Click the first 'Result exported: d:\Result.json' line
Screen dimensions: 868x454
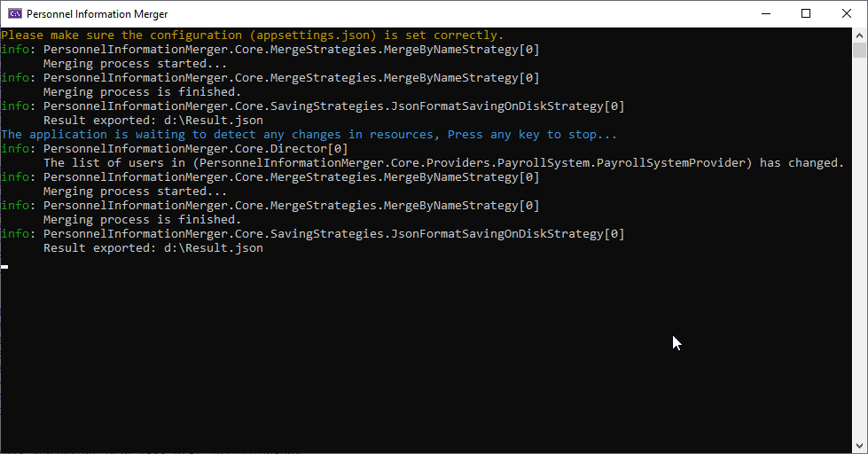click(x=153, y=121)
